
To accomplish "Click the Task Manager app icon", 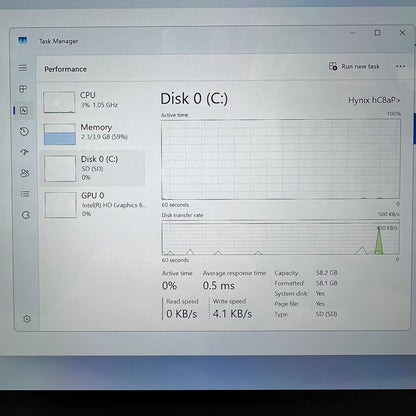I will [x=22, y=40].
